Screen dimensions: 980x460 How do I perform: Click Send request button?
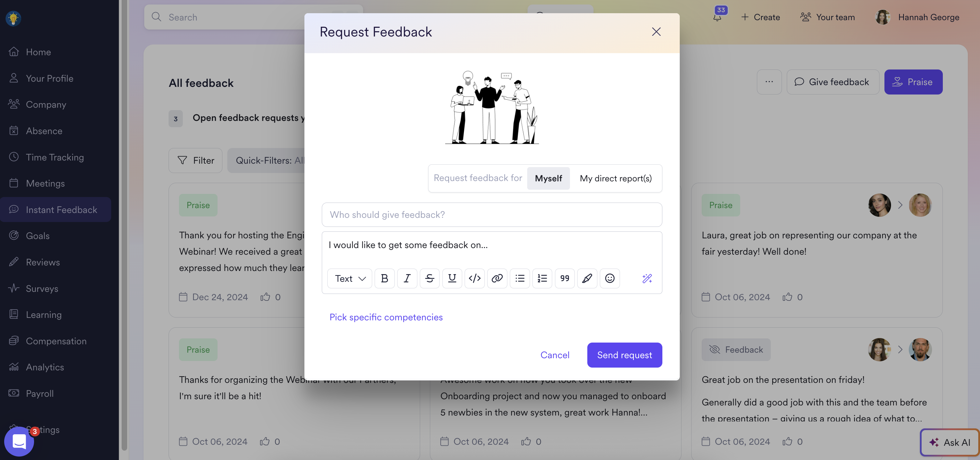(624, 355)
